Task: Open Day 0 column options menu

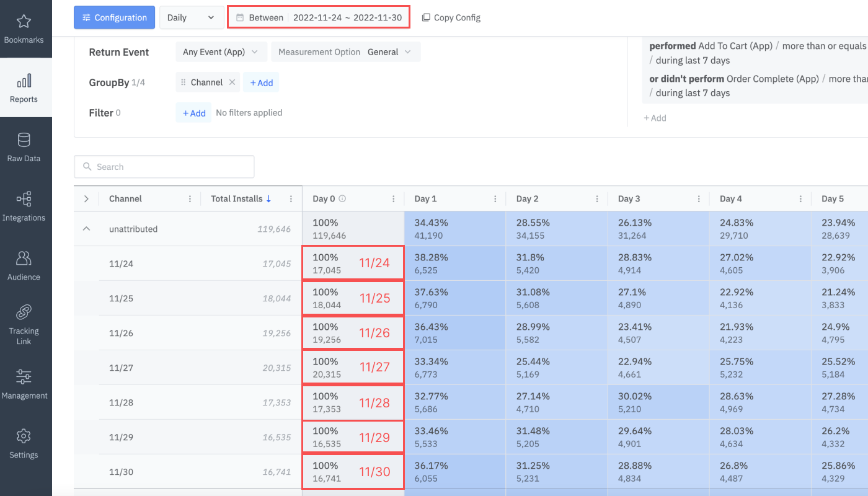Action: click(394, 199)
